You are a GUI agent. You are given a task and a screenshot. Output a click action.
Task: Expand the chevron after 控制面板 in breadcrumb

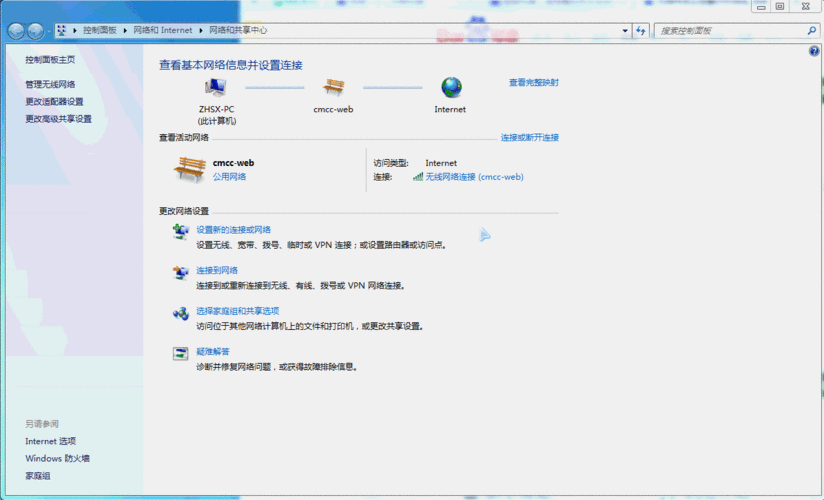[125, 30]
